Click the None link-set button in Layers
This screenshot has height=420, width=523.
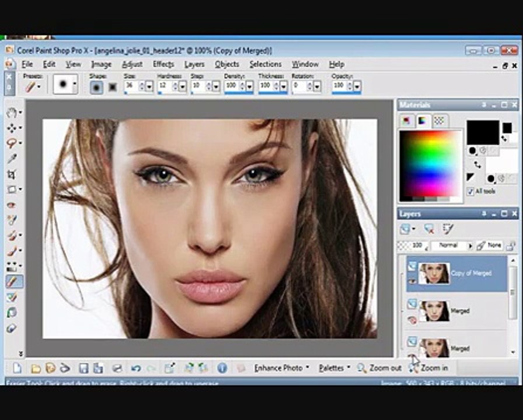click(489, 246)
